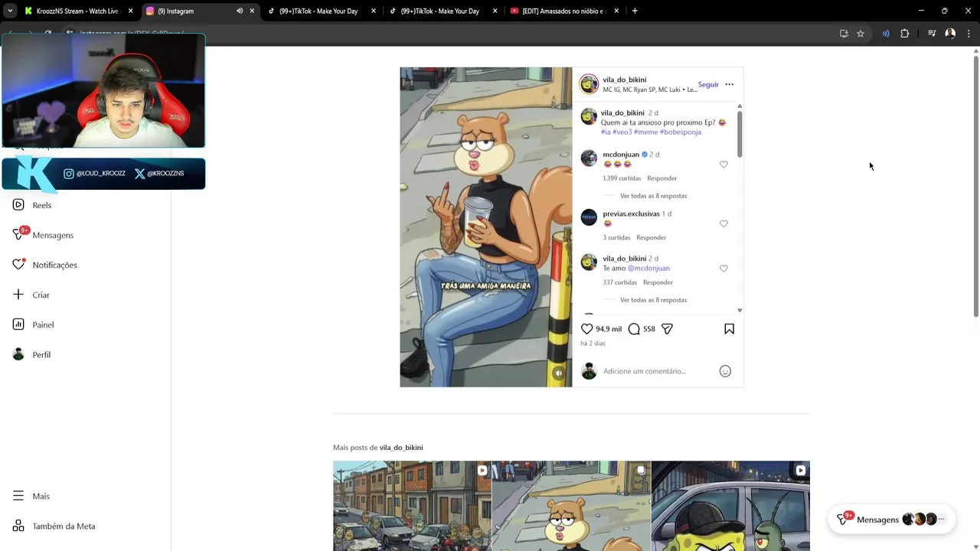Click the 94,9 mil likes count
980x551 pixels.
coord(609,329)
